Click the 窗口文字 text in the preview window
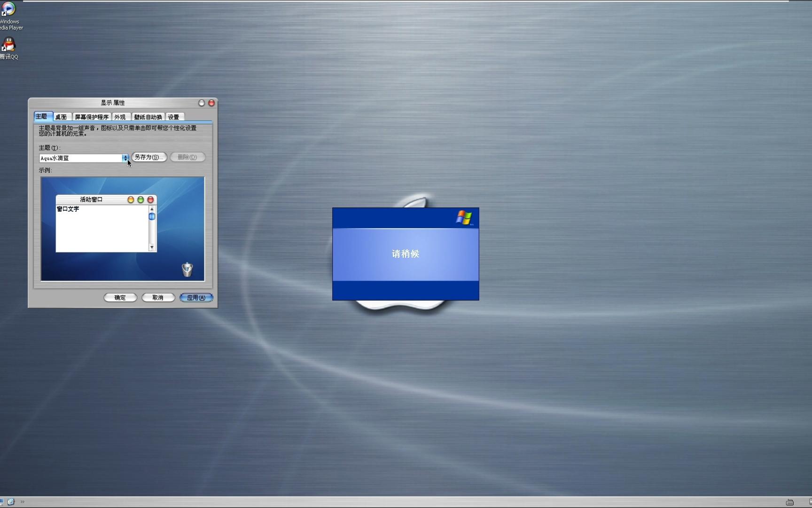Screen dimensions: 812x508 [x=68, y=209]
